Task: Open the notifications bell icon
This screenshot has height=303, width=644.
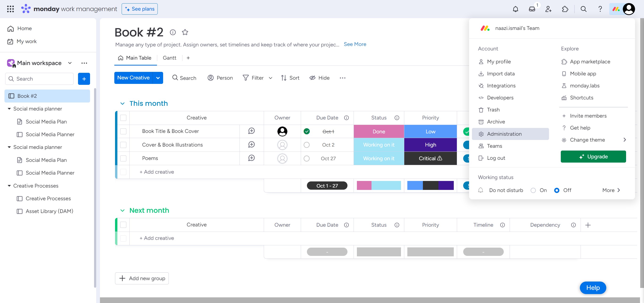Action: pyautogui.click(x=515, y=9)
